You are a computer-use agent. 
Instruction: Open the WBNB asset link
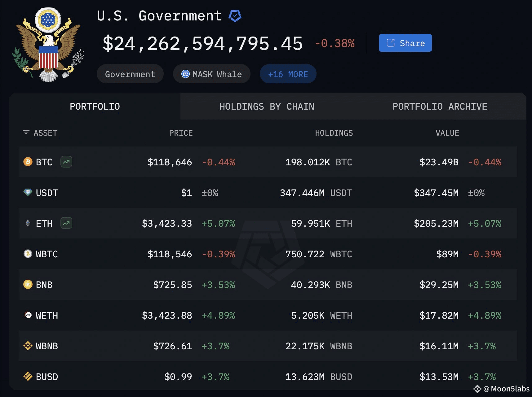click(47, 346)
